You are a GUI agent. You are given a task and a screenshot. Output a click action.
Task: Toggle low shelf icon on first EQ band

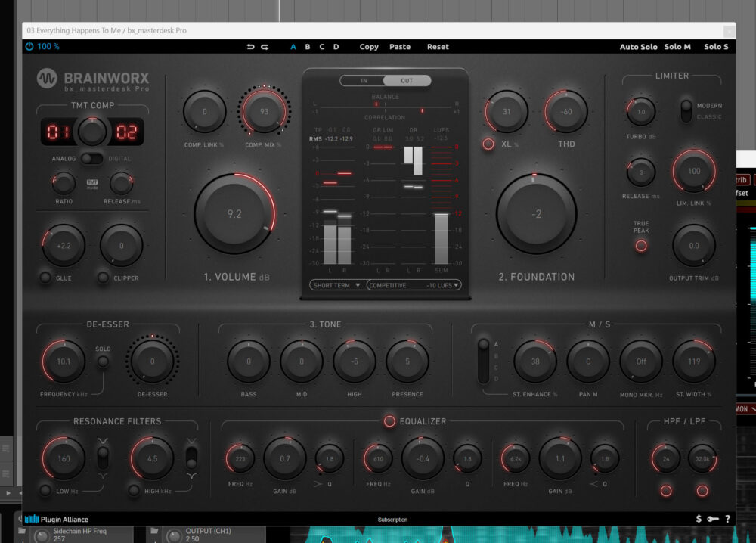pos(318,484)
